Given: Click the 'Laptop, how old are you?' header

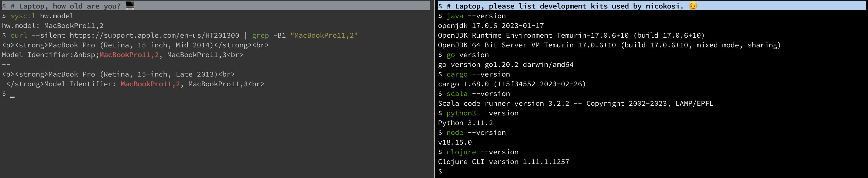Looking at the screenshot, I should point(69,6).
